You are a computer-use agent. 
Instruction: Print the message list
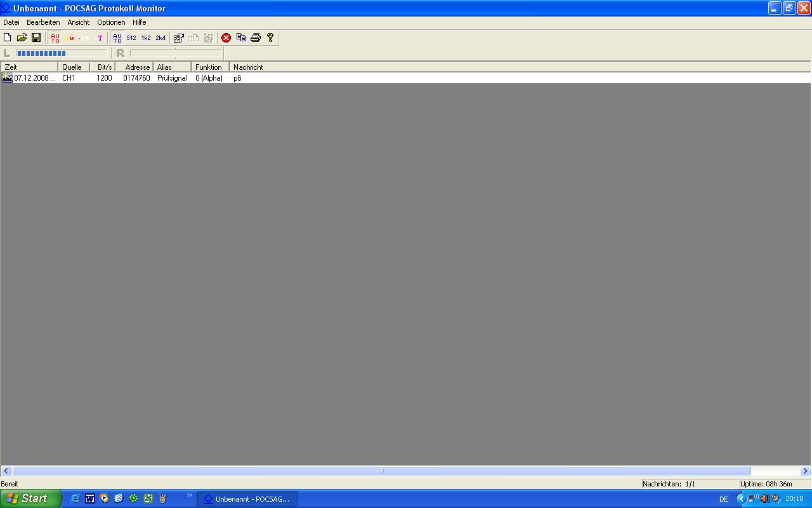point(256,37)
